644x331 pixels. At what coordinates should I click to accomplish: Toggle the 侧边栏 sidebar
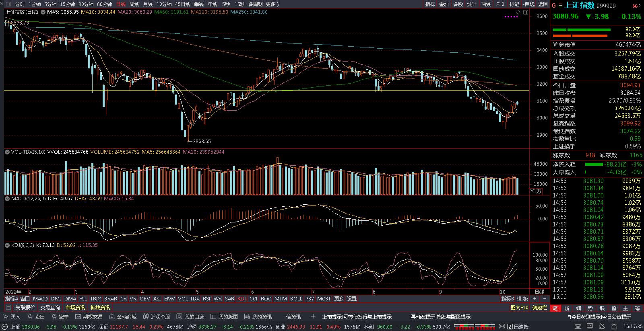[x=540, y=308]
